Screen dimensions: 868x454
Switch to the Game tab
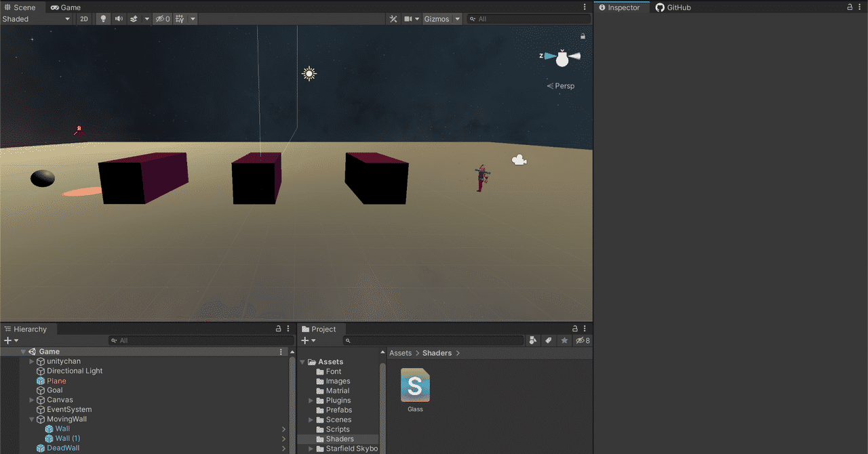(66, 7)
